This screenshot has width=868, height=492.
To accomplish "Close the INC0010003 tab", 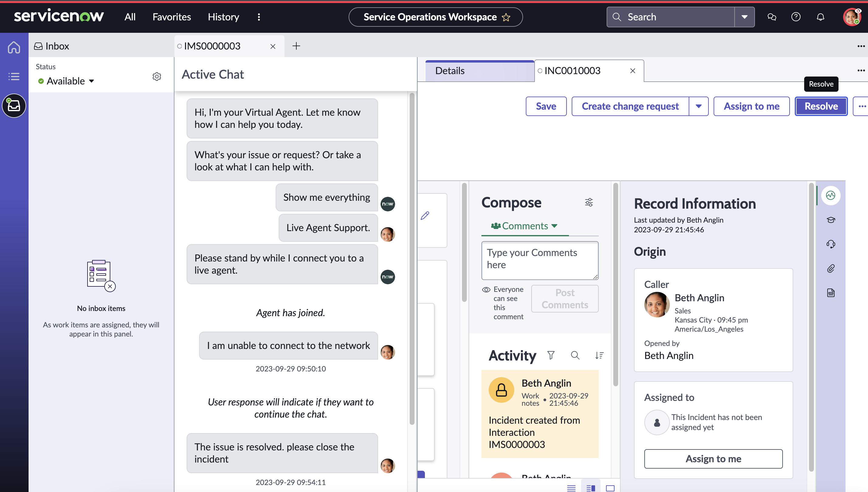I will [x=632, y=71].
